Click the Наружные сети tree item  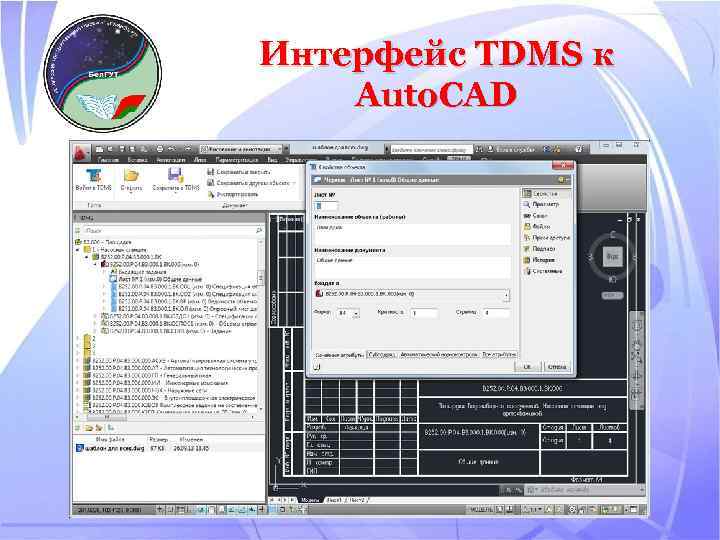coord(147,390)
